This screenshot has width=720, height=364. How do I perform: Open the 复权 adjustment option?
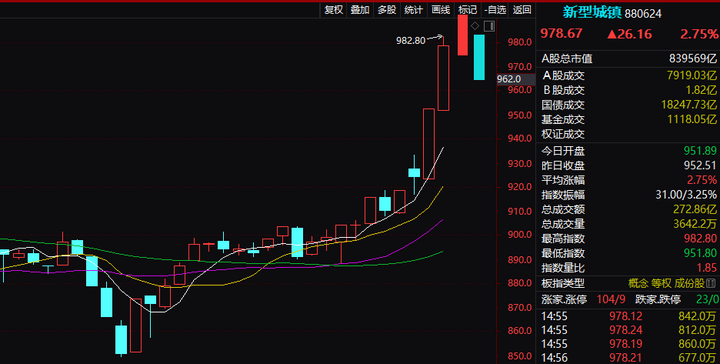pos(333,10)
